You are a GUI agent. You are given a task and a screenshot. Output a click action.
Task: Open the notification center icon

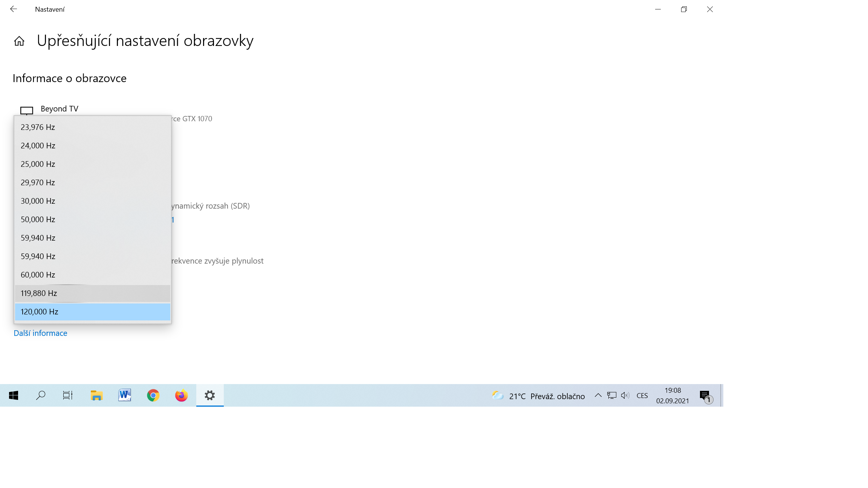(705, 396)
